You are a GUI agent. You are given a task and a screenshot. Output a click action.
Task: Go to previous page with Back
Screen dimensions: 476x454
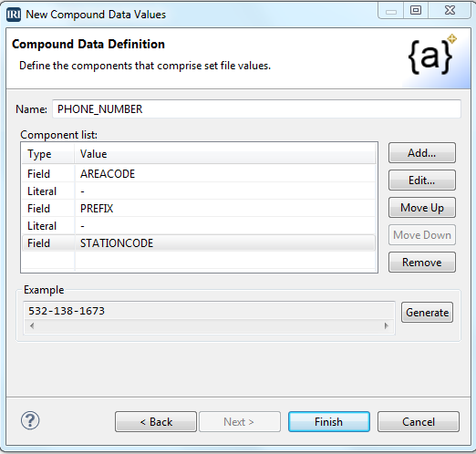(156, 422)
